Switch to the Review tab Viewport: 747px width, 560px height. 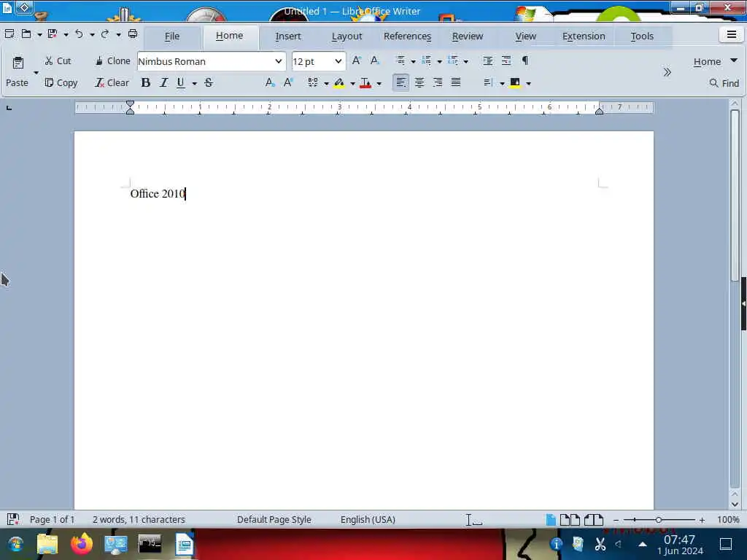[x=468, y=36]
